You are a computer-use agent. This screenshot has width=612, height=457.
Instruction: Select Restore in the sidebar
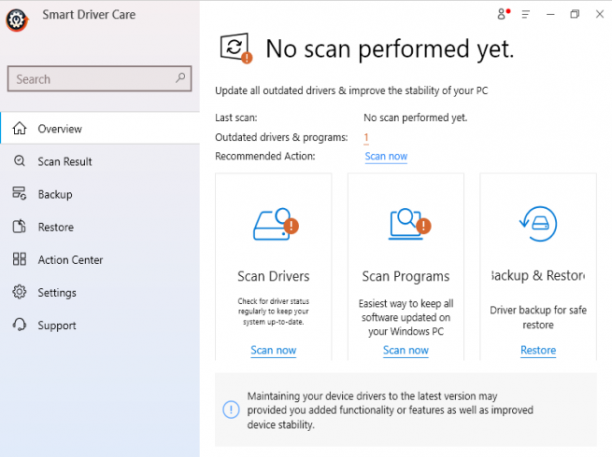[x=100, y=227]
